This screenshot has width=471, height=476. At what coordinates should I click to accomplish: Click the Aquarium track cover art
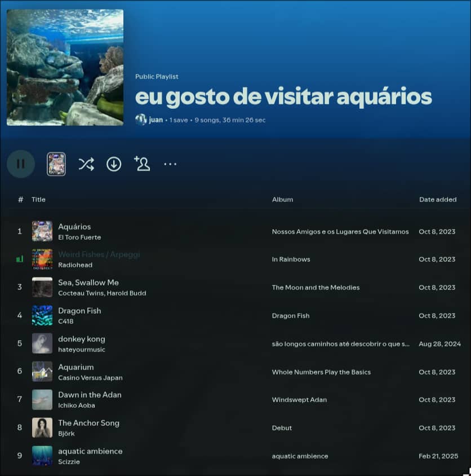point(42,372)
